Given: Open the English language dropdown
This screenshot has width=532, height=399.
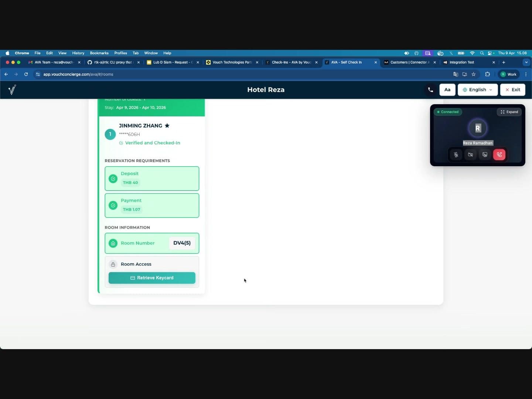Looking at the screenshot, I should click(x=477, y=89).
